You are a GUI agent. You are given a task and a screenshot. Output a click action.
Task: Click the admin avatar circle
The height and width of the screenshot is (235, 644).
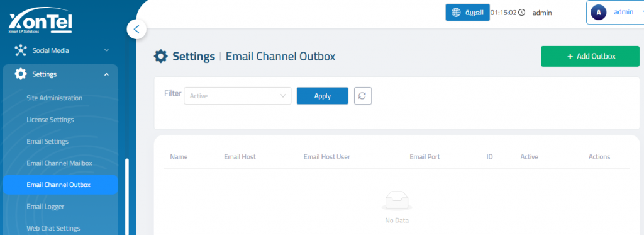coord(599,13)
